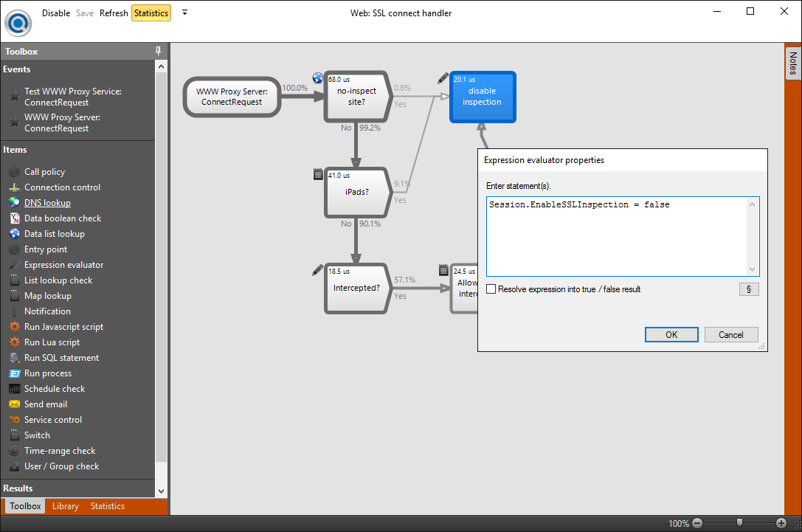Select WWW Proxy Server: ConnectRequest start node

(232, 97)
